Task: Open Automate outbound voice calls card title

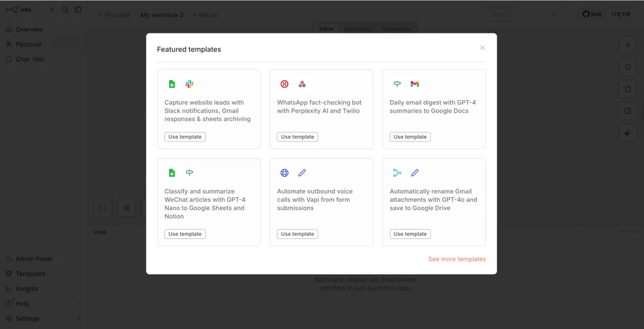Action: (x=314, y=199)
